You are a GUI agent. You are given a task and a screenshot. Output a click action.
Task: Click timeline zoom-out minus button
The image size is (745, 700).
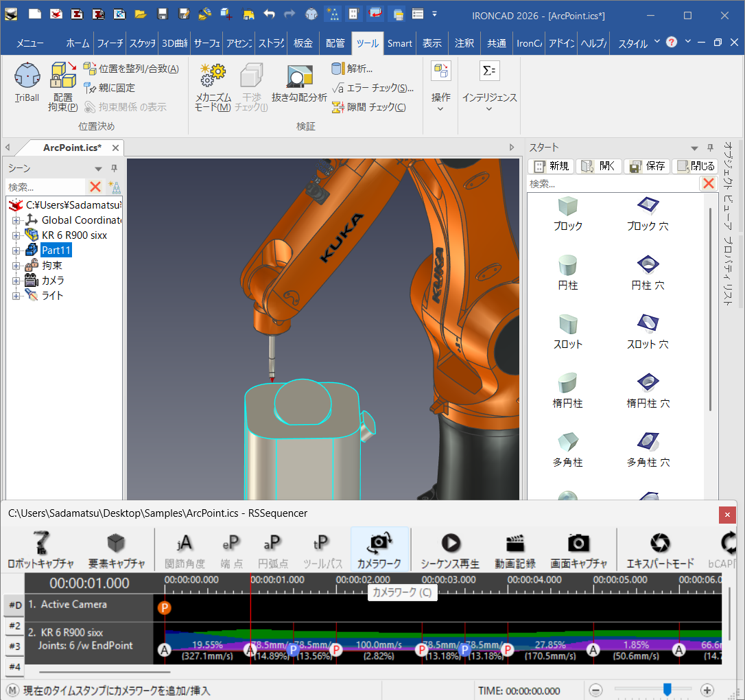(596, 690)
